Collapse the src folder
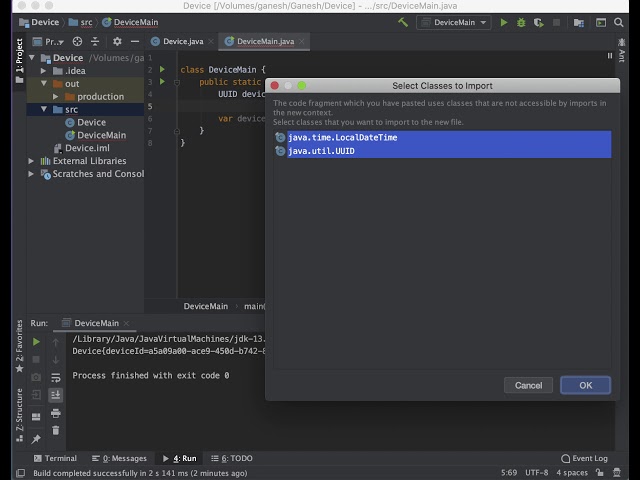 (44, 109)
